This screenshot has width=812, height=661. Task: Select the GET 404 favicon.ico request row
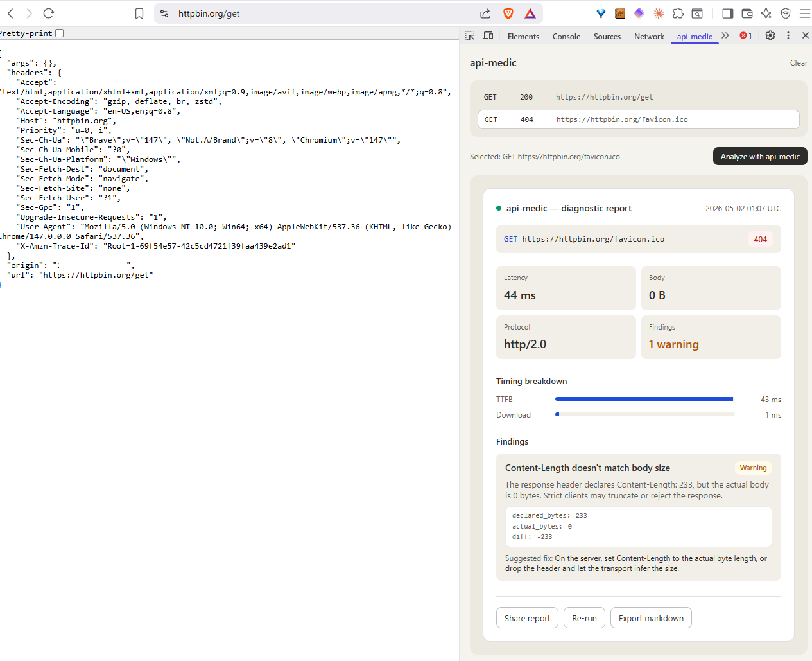[x=639, y=119]
